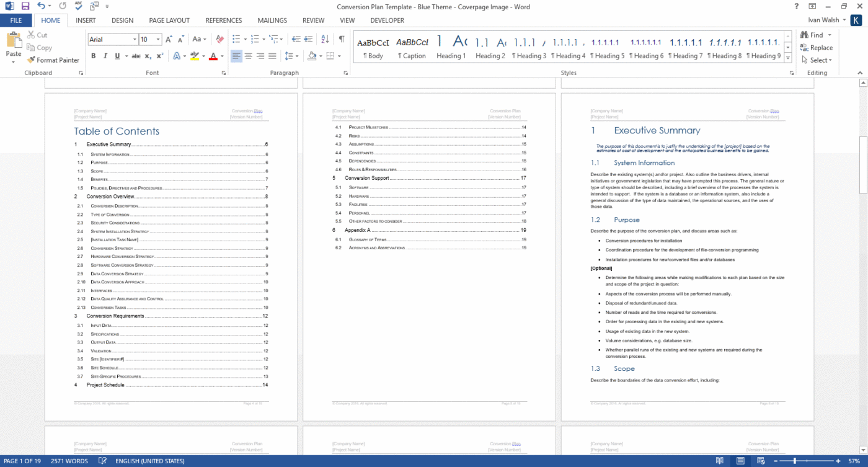Switch to the DEVELOPER ribbon tab

coord(387,20)
